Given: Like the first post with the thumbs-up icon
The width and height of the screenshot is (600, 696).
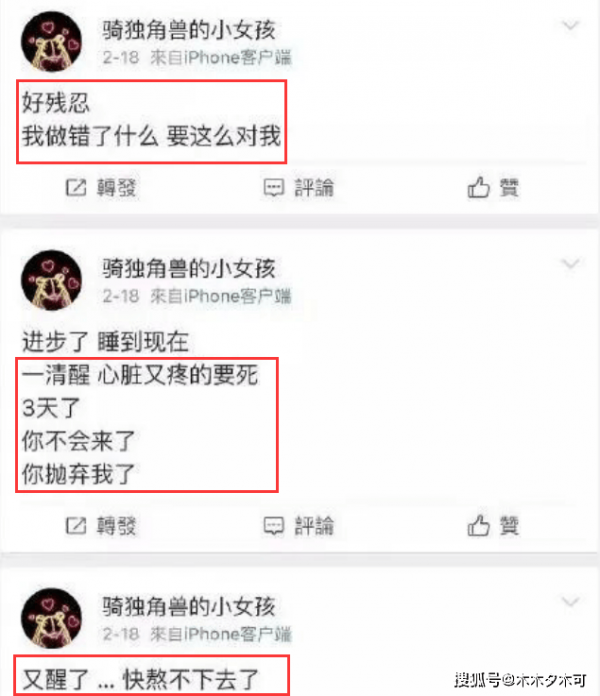Looking at the screenshot, I should (x=478, y=187).
